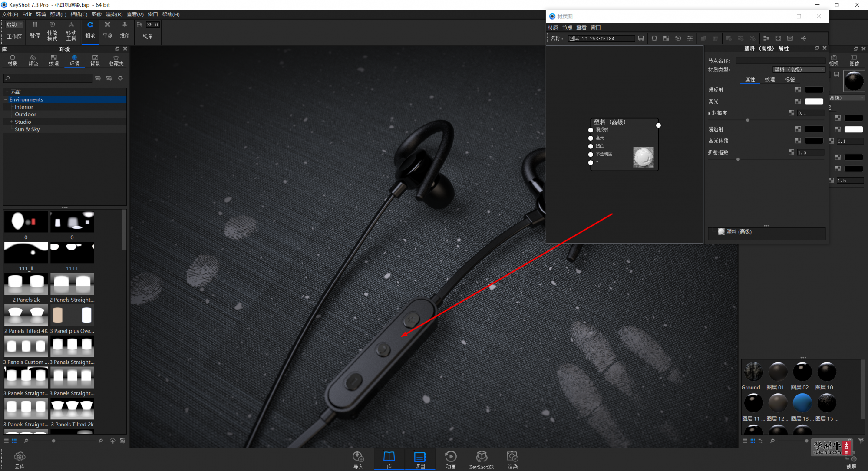Viewport: 868px width, 471px height.
Task: Click the library search field
Action: tap(48, 78)
